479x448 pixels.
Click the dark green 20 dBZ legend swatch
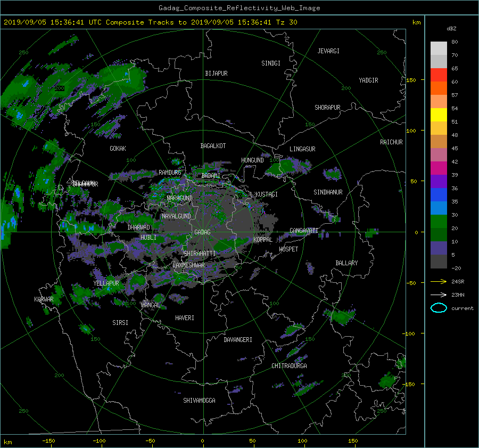pos(439,235)
